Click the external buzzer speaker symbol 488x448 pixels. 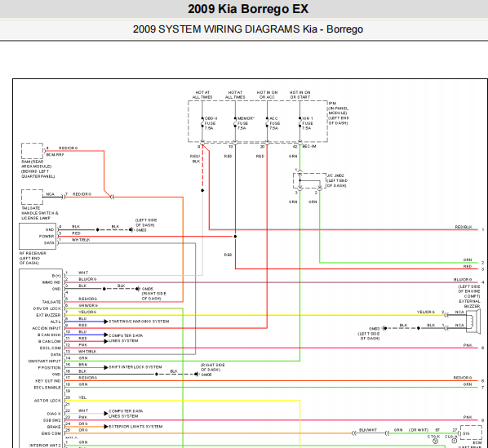point(473,322)
